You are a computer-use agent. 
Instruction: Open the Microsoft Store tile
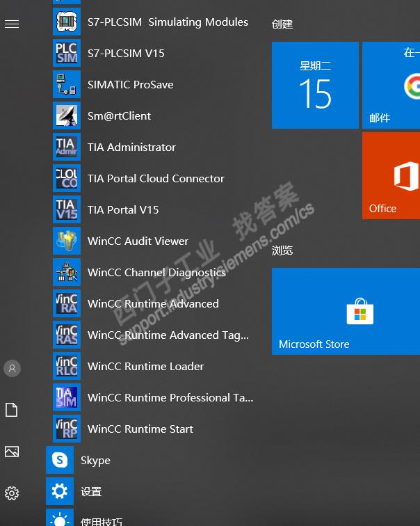346,311
